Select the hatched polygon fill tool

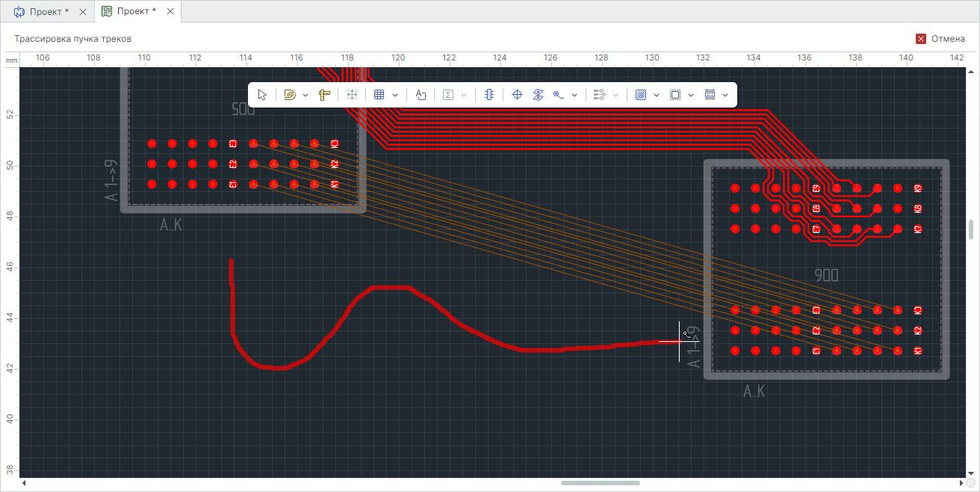pyautogui.click(x=640, y=95)
